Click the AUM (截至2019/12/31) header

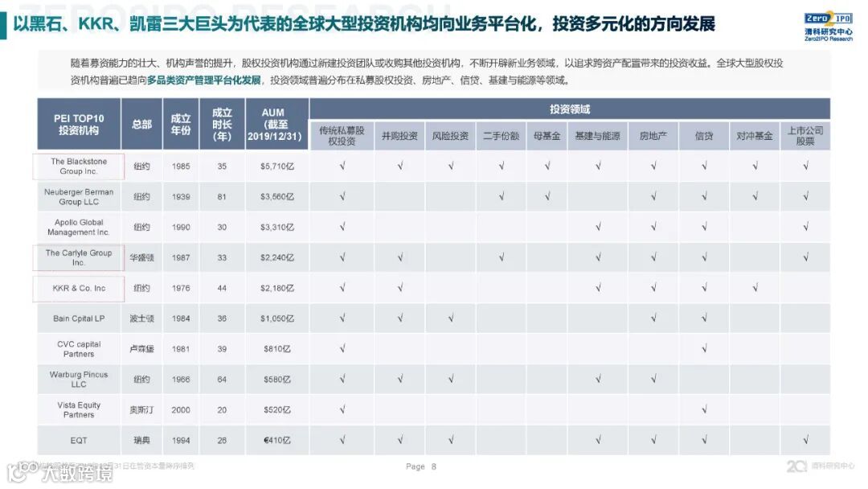[x=276, y=124]
